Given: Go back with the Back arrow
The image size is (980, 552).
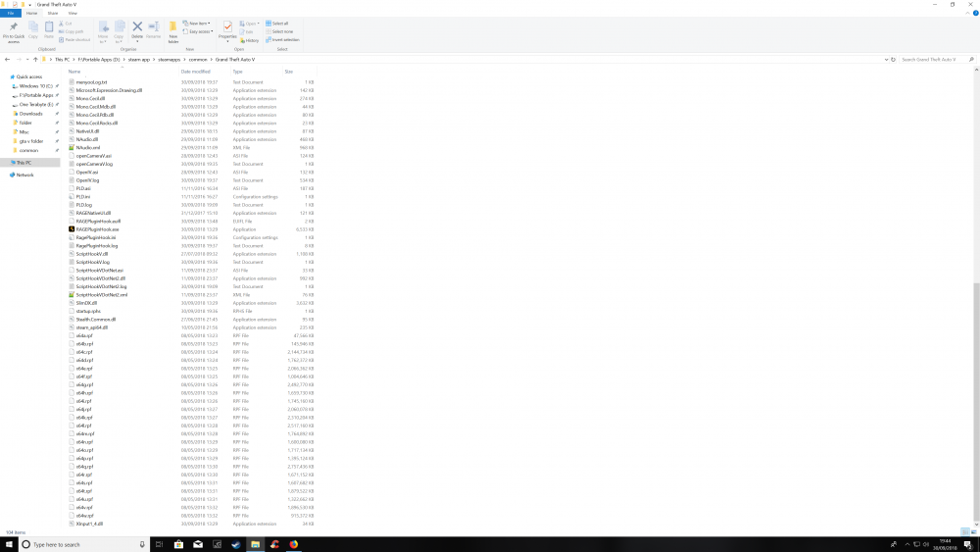Looking at the screenshot, I should pyautogui.click(x=7, y=60).
